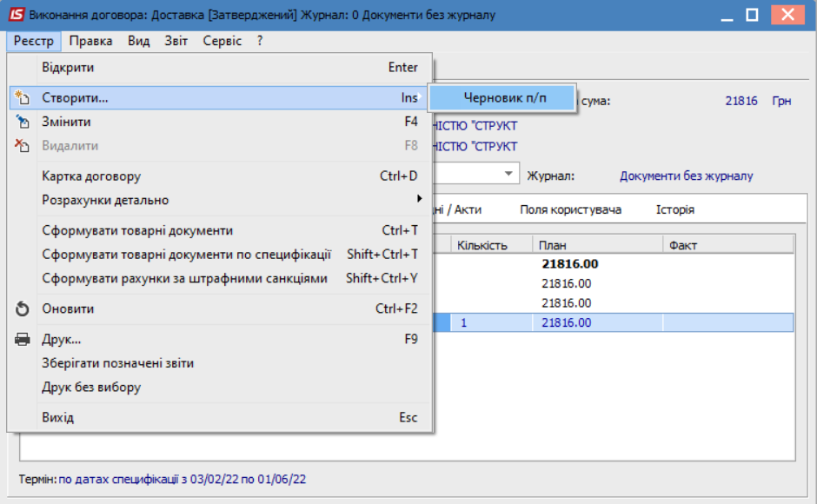This screenshot has height=504, width=817.
Task: Click 21816.00 in highlighted row
Action: 566,322
